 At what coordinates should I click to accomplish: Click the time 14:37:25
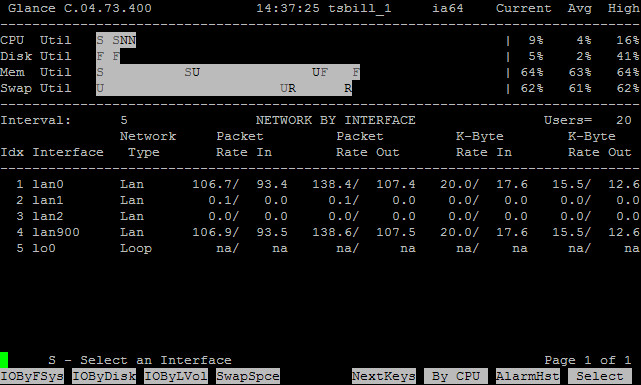point(288,8)
